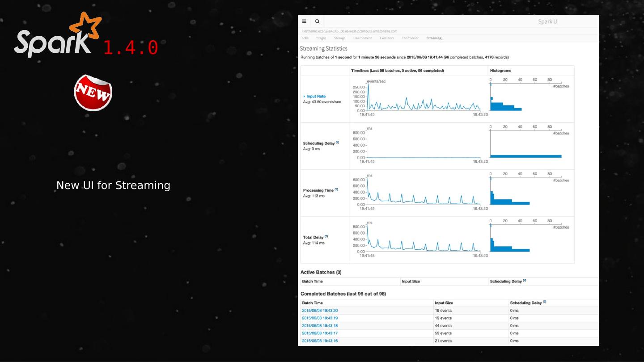Expand the Input Rate disclosure triangle
Screen dimensions: 644x362
304,97
